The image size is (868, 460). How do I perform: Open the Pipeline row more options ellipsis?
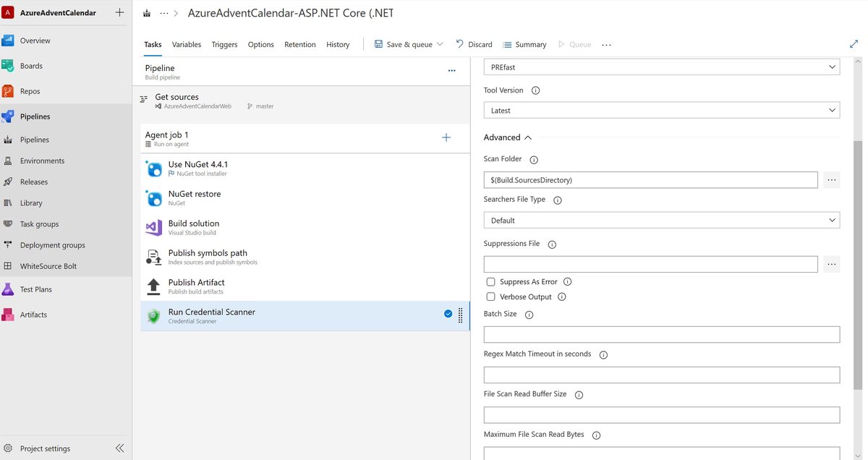(x=452, y=71)
